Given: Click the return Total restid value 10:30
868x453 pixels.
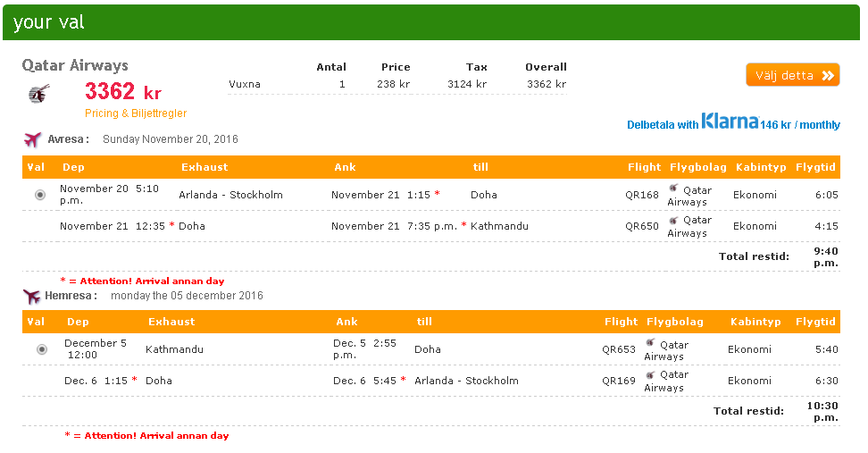Looking at the screenshot, I should [822, 412].
